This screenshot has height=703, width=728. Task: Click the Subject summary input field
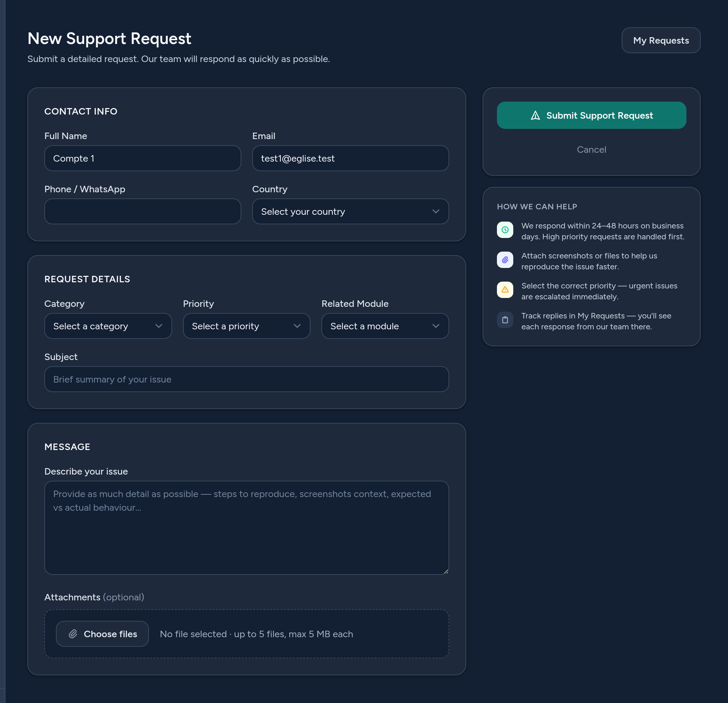point(247,379)
